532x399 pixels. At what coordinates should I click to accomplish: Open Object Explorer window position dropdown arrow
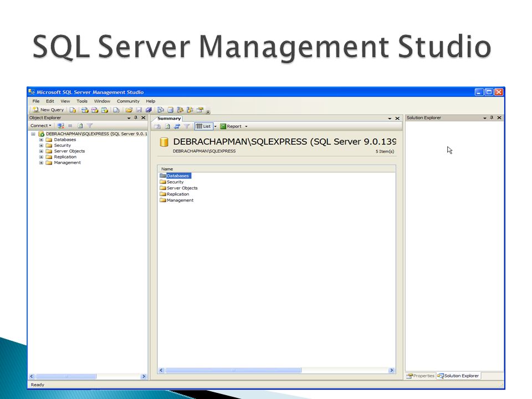click(129, 118)
